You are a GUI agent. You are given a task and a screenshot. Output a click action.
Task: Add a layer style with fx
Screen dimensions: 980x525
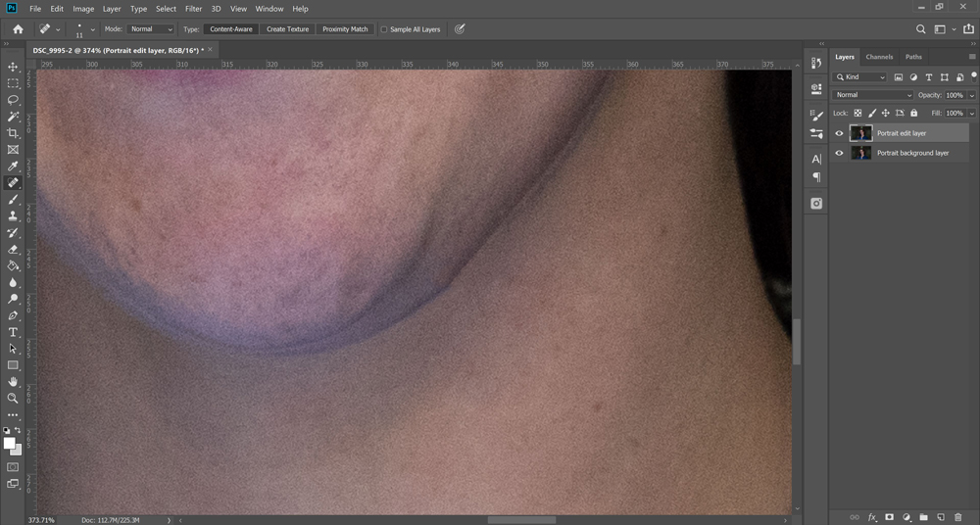tap(872, 517)
